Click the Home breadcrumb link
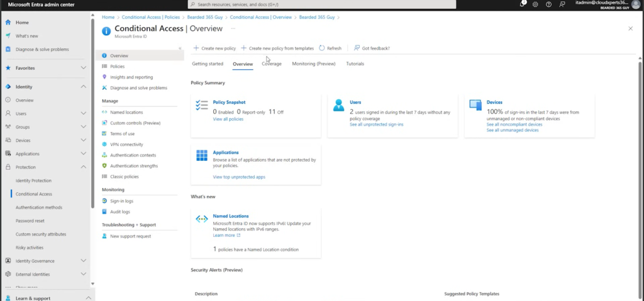This screenshot has width=644, height=301. [108, 17]
